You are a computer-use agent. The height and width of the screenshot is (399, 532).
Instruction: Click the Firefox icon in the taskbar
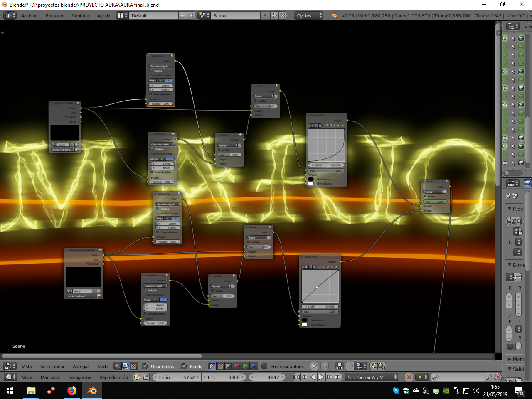(x=72, y=391)
